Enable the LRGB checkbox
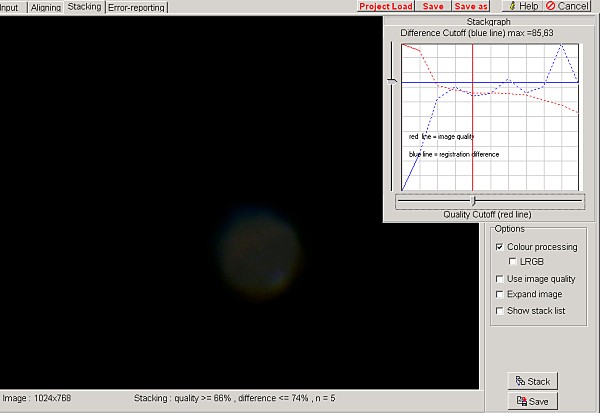The width and height of the screenshot is (600, 413). point(513,262)
